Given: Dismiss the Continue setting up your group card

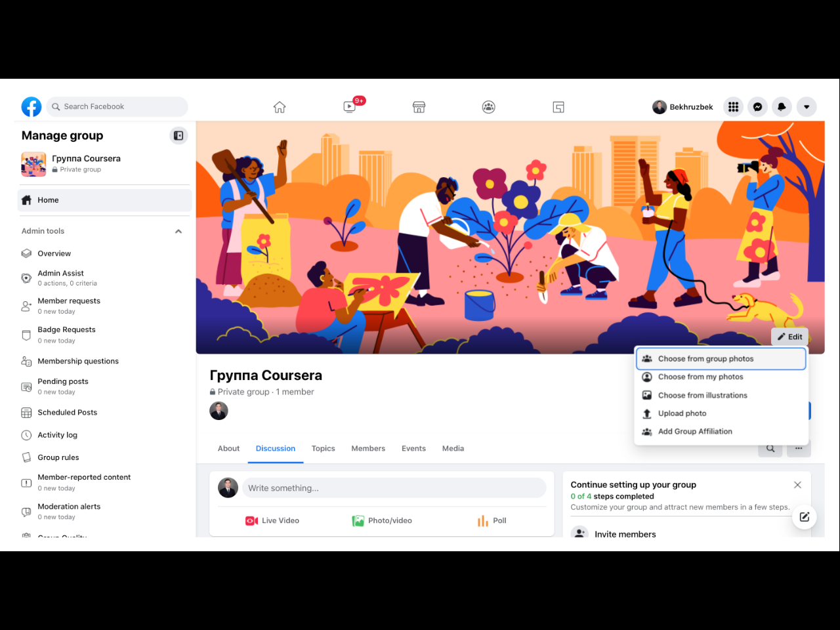Looking at the screenshot, I should (x=797, y=485).
